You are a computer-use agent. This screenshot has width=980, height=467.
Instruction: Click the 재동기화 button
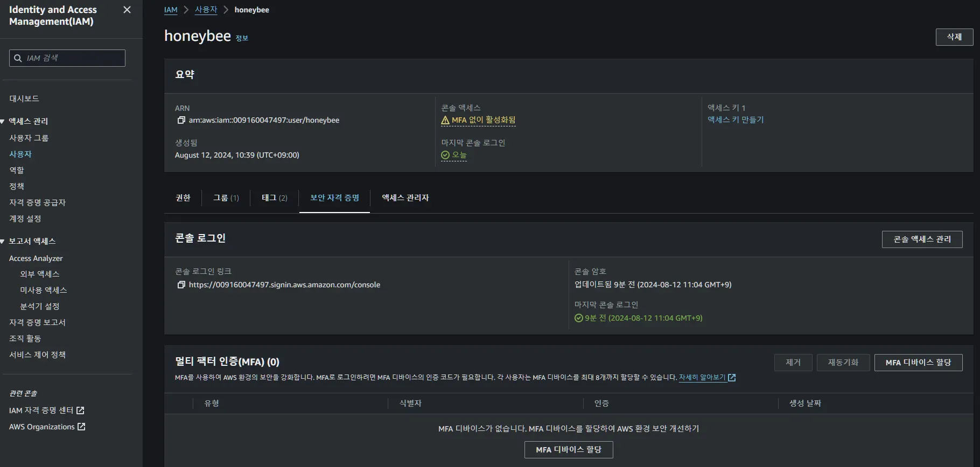(843, 363)
